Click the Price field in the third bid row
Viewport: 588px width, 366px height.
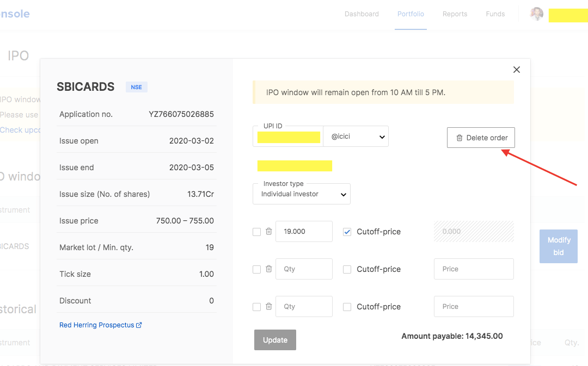(474, 306)
